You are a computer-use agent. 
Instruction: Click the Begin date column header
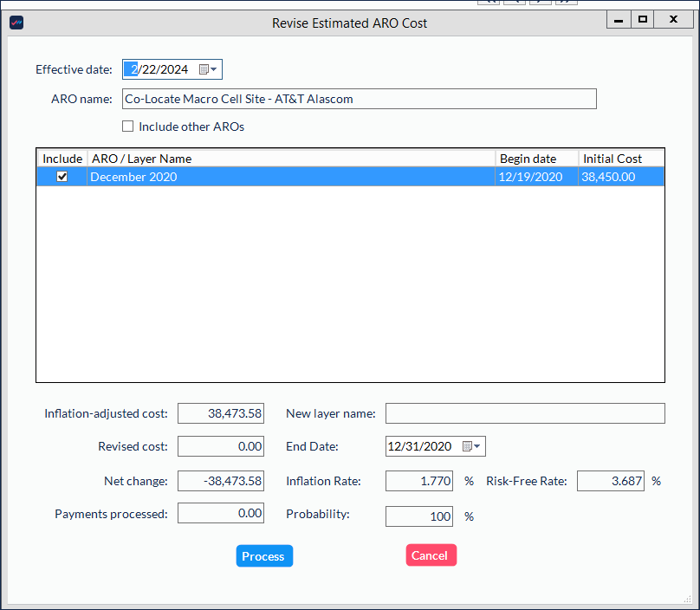[537, 159]
